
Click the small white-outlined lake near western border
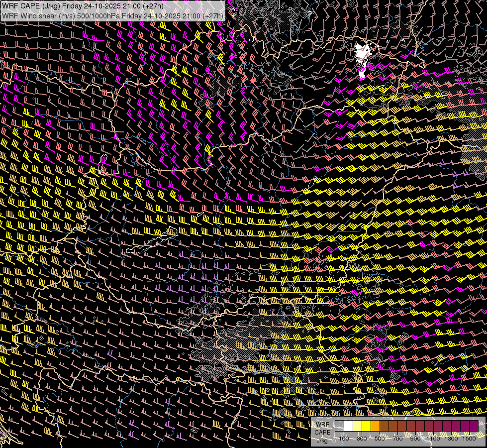pos(103,164)
